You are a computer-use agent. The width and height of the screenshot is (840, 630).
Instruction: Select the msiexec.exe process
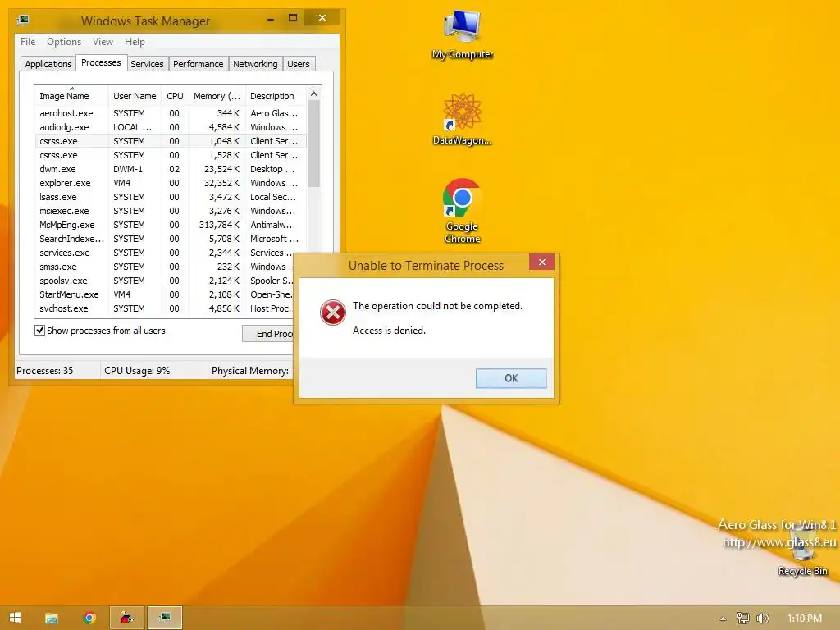click(171, 211)
